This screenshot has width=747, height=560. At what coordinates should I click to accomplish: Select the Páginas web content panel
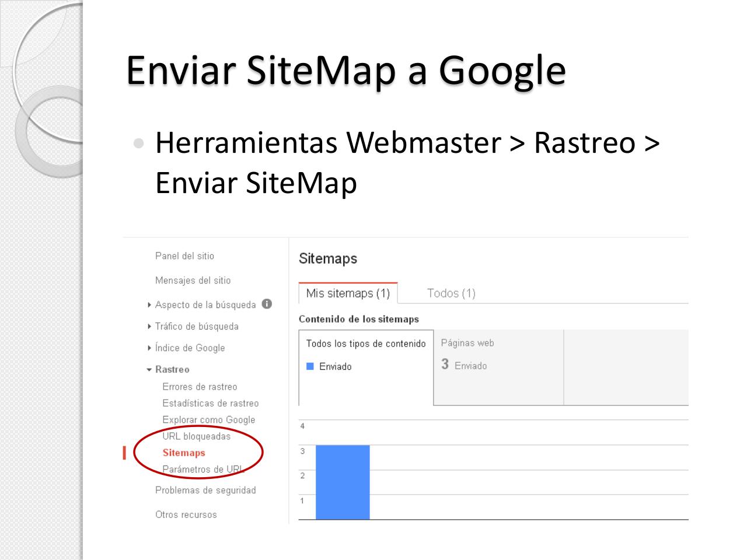(x=498, y=367)
